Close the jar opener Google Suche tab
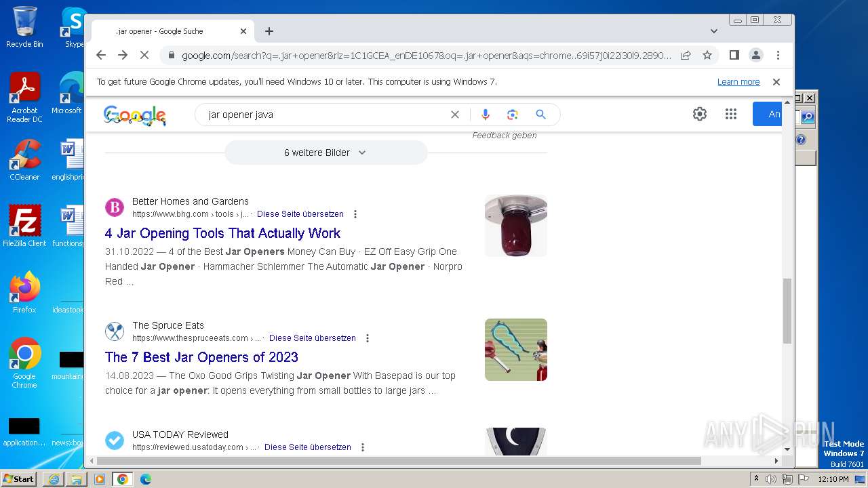 pos(243,31)
